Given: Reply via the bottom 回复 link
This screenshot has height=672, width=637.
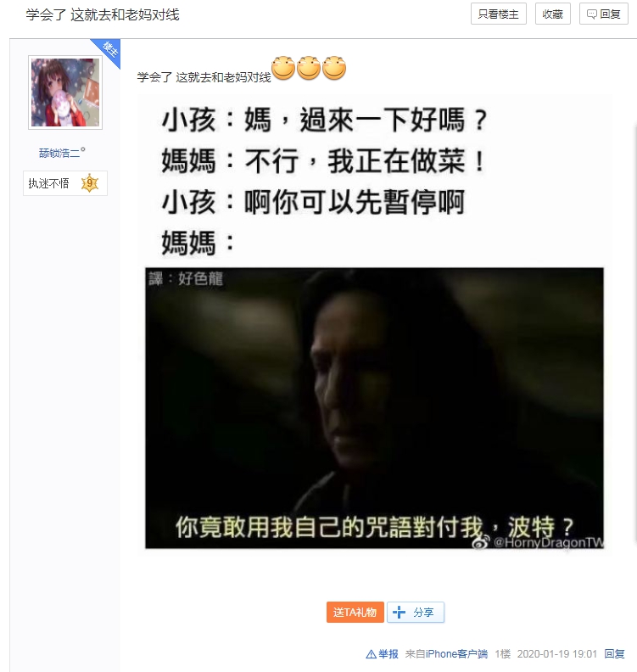Looking at the screenshot, I should 614,654.
